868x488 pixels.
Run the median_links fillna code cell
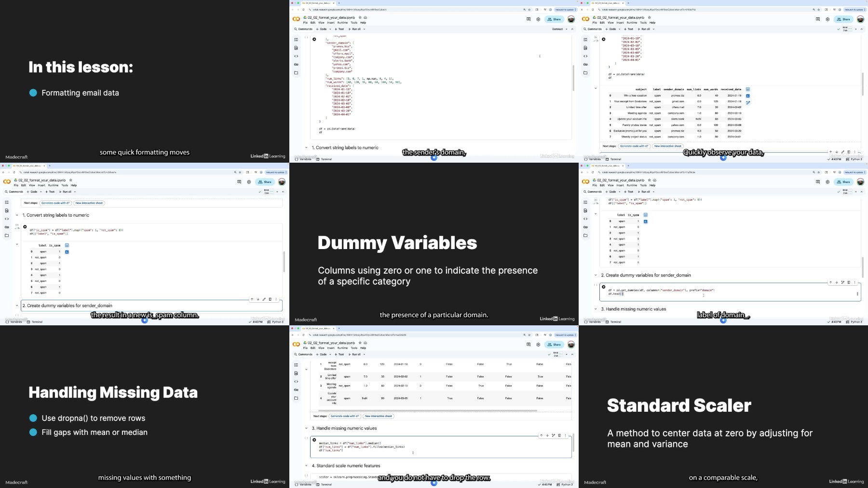click(314, 440)
